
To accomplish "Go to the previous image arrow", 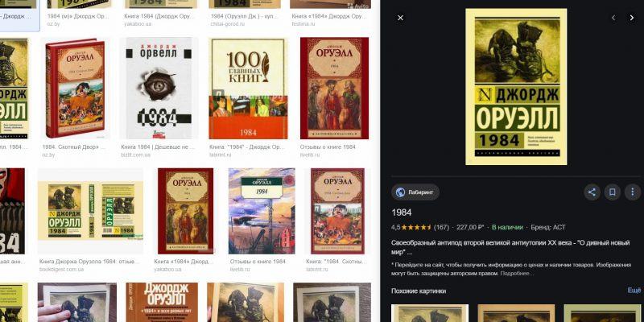I will pyautogui.click(x=613, y=18).
